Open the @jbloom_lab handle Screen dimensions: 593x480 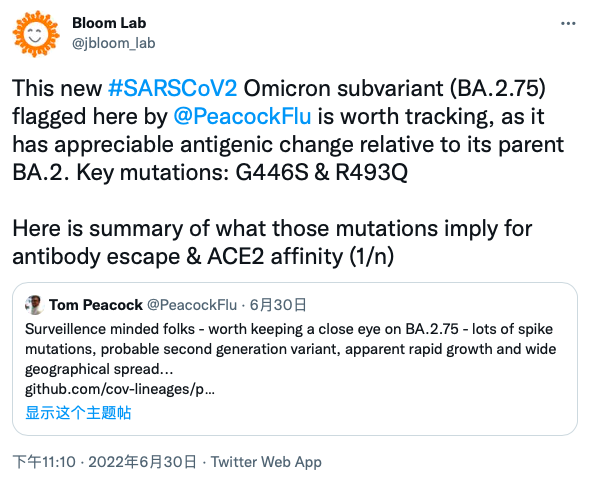pos(113,43)
